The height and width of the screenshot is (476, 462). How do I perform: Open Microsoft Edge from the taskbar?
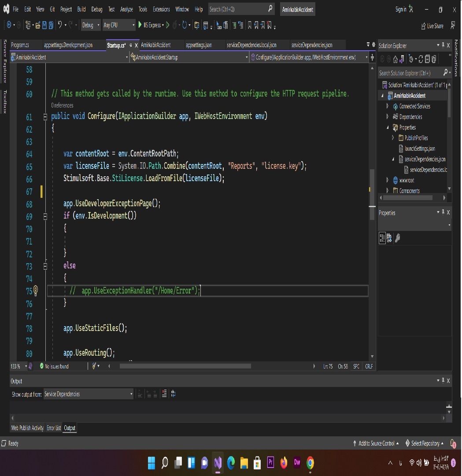point(231,462)
